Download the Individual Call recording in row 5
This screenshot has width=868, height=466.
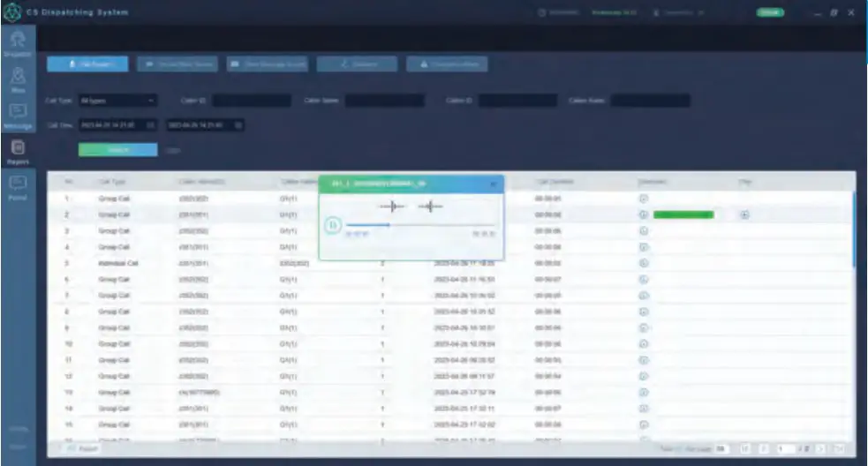(x=643, y=263)
